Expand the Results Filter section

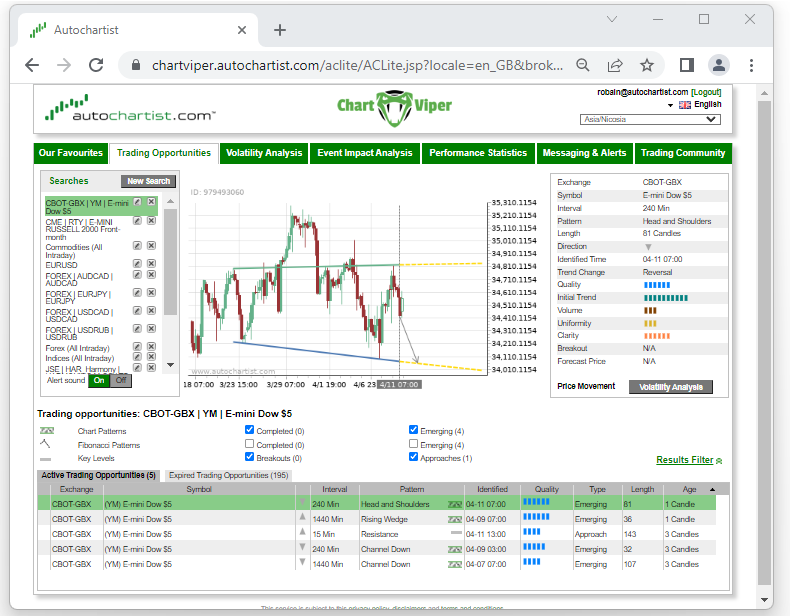[x=689, y=460]
